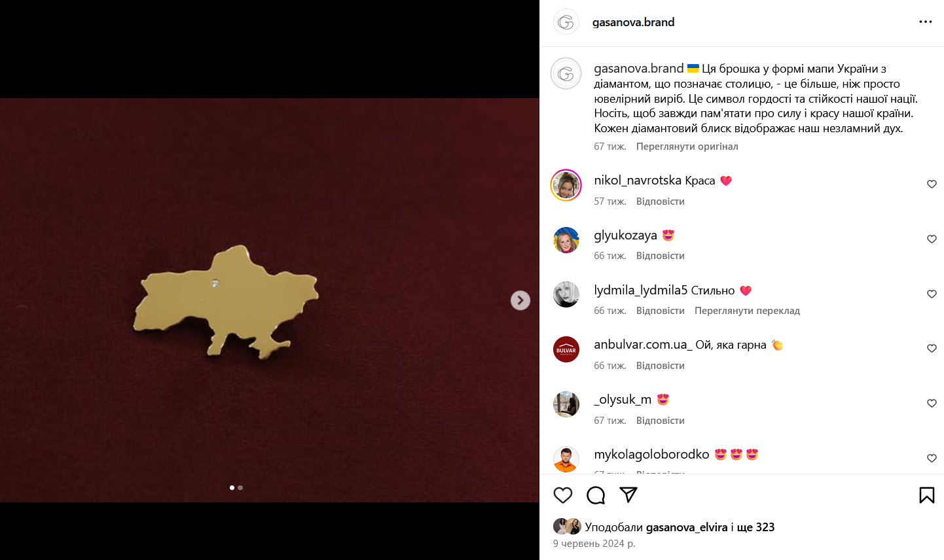Like the post with the heart icon

563,495
